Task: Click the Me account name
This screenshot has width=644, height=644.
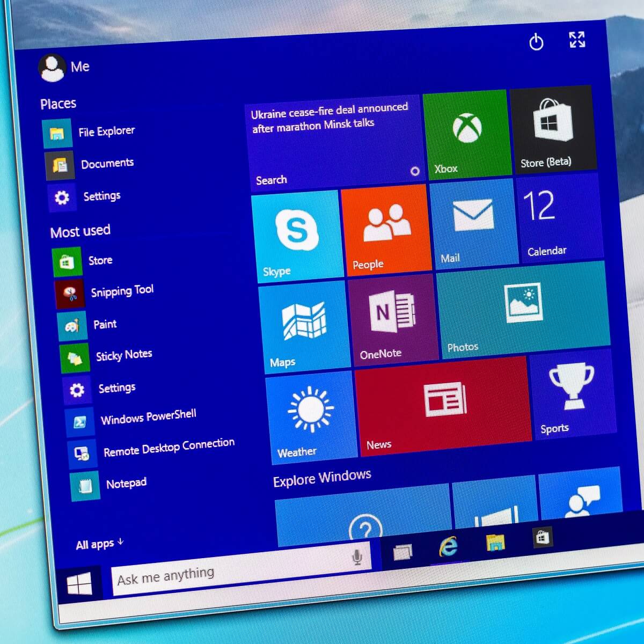Action: tap(80, 67)
